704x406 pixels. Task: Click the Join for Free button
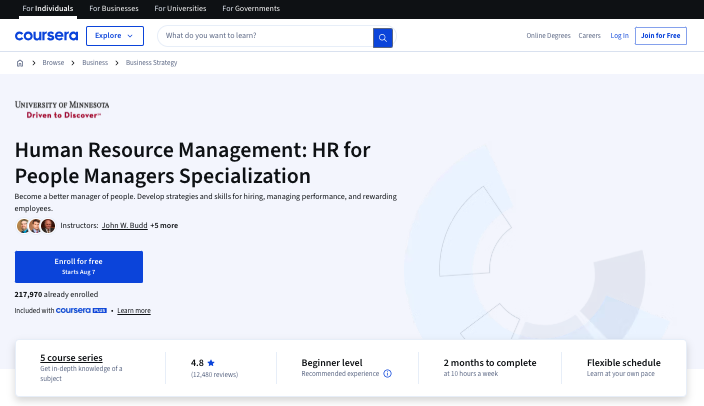[x=660, y=36]
